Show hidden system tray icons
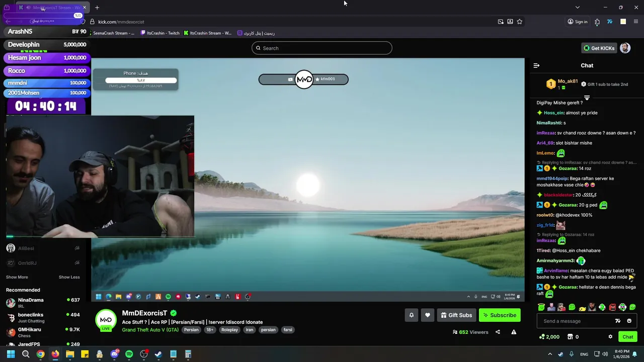 [549, 354]
